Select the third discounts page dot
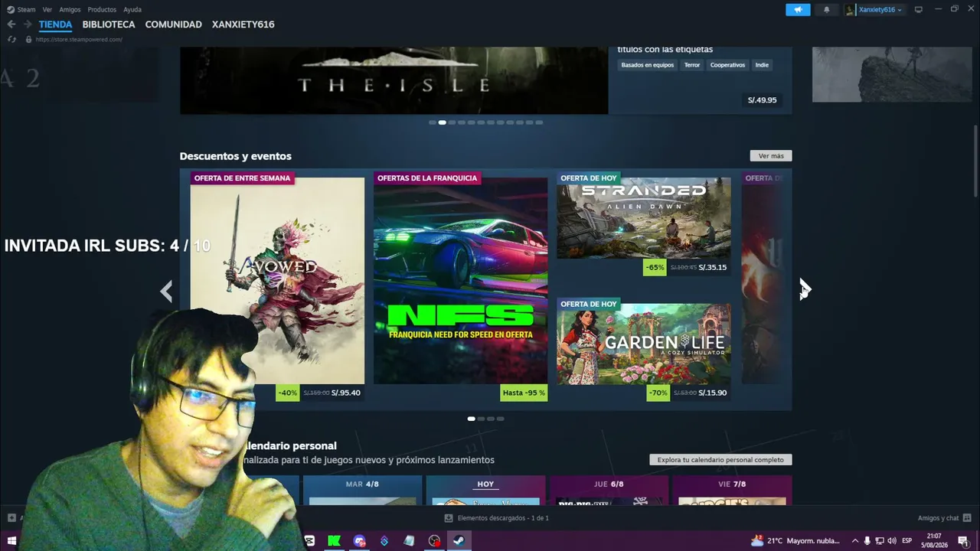Image resolution: width=980 pixels, height=551 pixels. point(491,419)
